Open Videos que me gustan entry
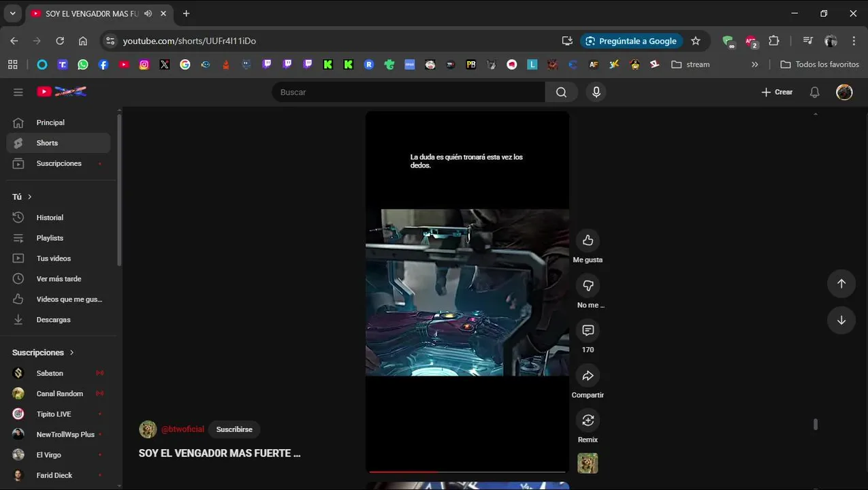 [x=59, y=299]
